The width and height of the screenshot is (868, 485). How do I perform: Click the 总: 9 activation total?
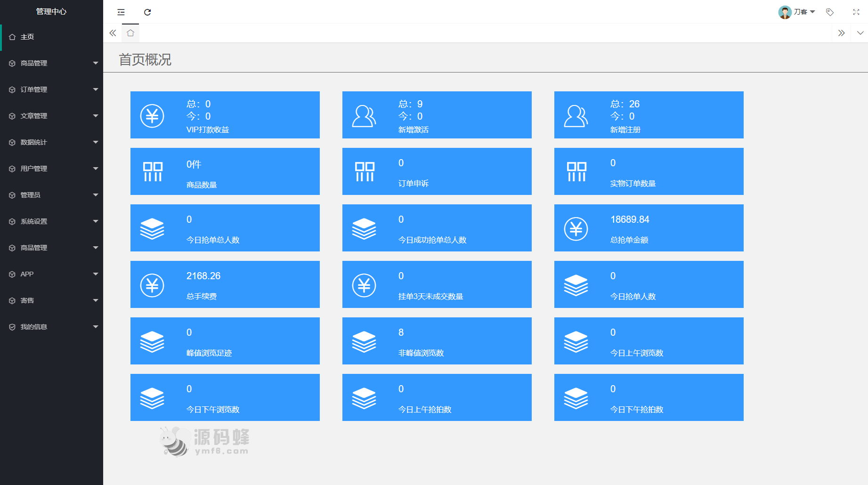point(411,104)
